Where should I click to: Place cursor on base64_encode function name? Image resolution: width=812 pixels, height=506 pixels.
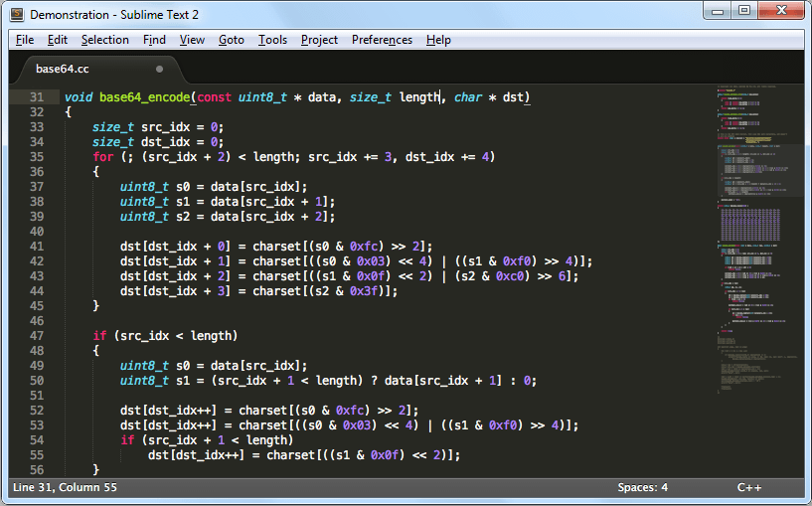[x=144, y=96]
